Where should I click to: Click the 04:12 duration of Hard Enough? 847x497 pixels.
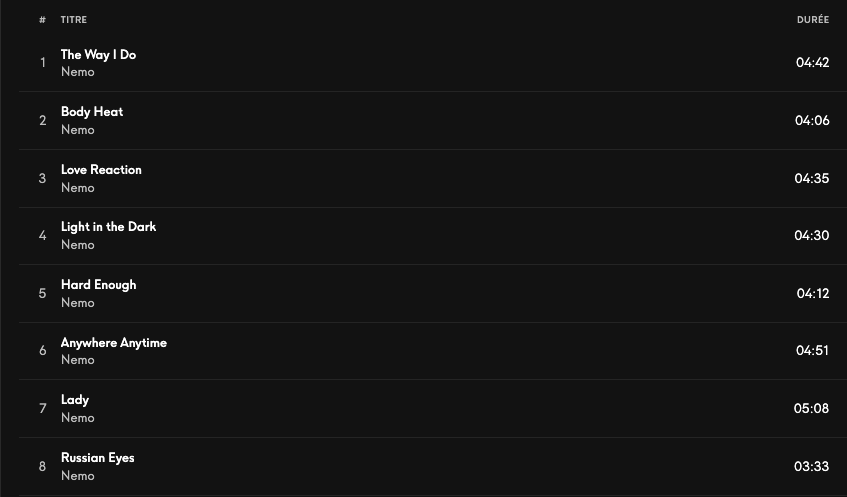(x=812, y=294)
